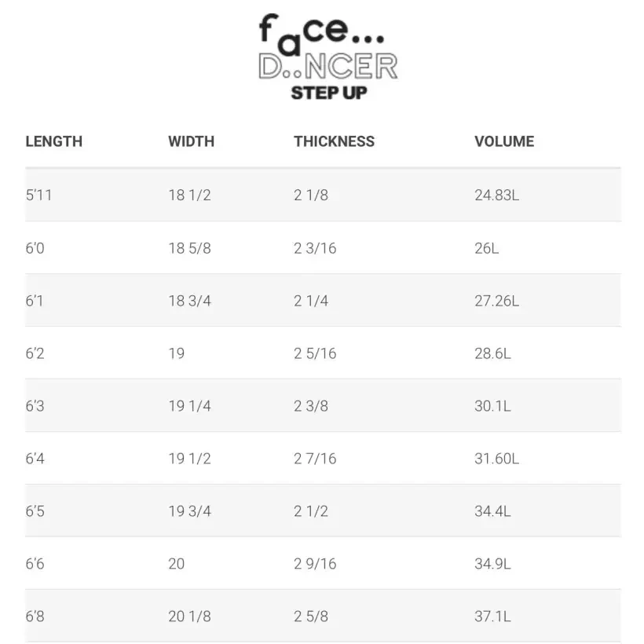Click the 28.6L volume cell

(492, 353)
